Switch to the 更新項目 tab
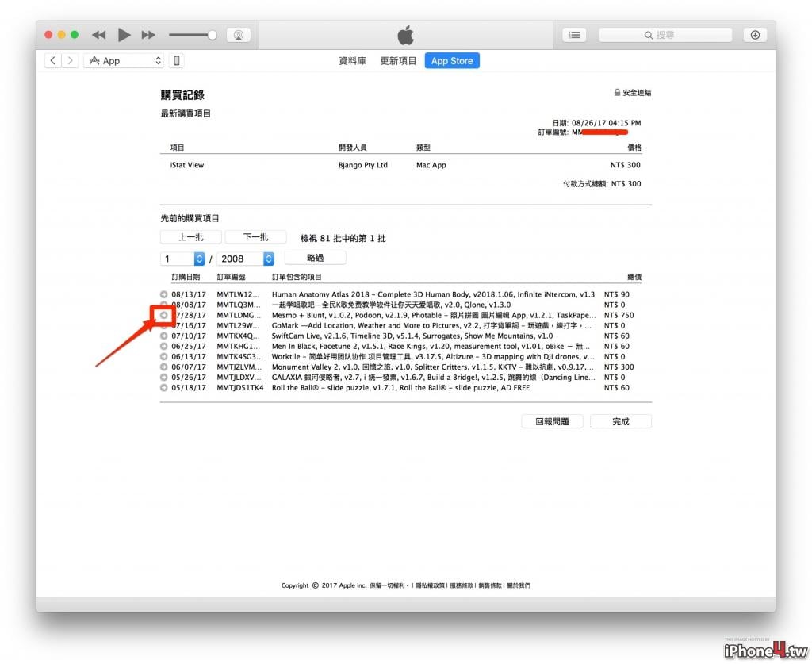812x664 pixels. [398, 60]
